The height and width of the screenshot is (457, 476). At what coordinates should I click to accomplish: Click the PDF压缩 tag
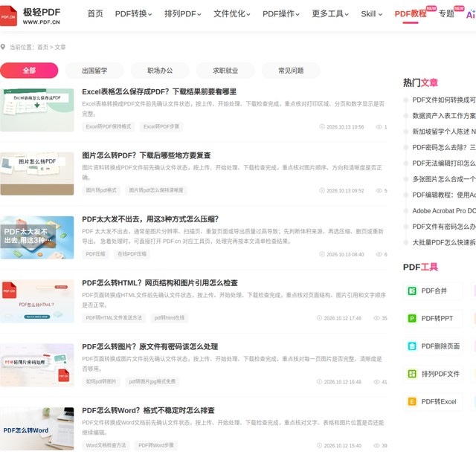click(95, 254)
